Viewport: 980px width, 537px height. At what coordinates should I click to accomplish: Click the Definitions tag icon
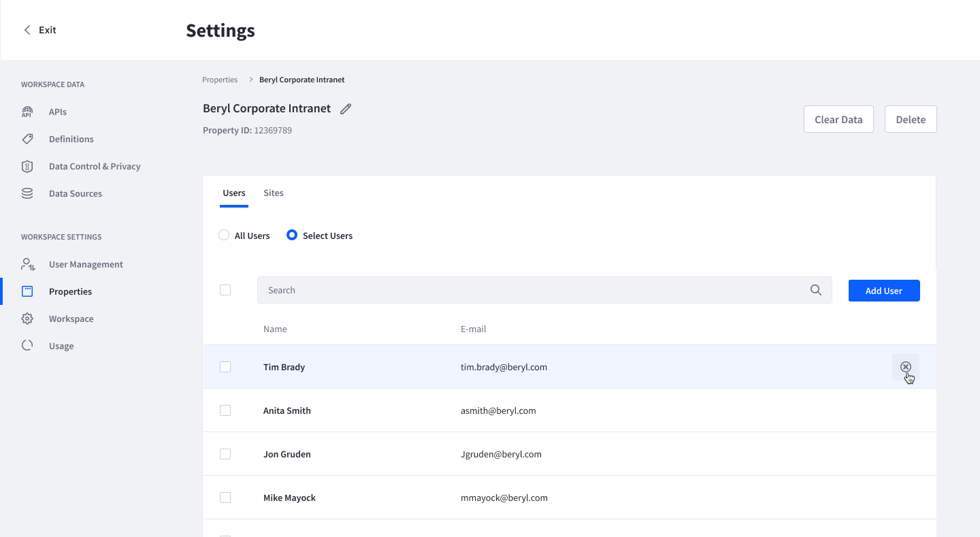(x=27, y=139)
